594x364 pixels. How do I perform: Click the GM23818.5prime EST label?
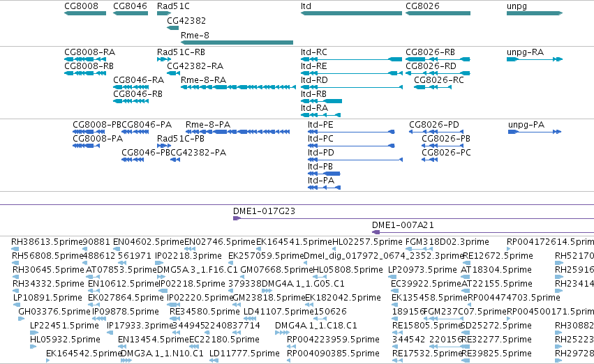pos(269,298)
